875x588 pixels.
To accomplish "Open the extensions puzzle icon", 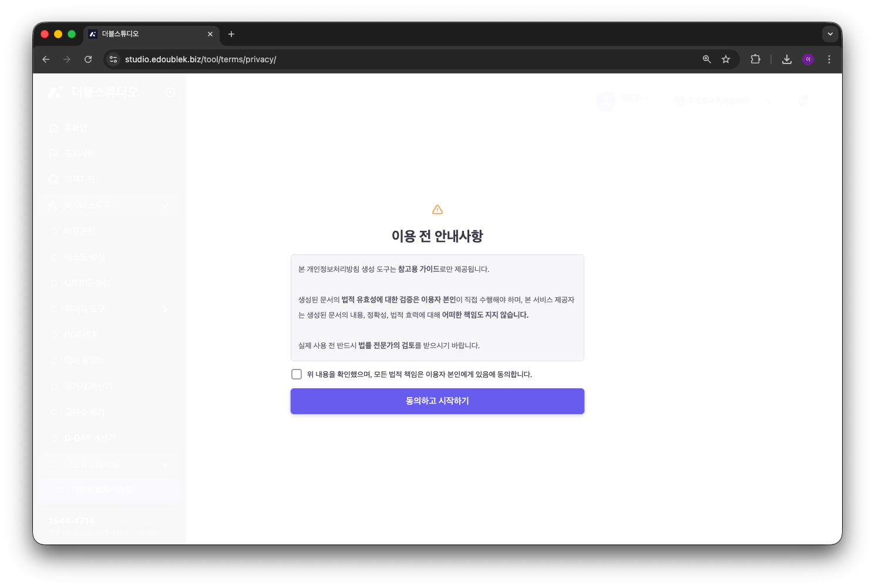I will 756,59.
